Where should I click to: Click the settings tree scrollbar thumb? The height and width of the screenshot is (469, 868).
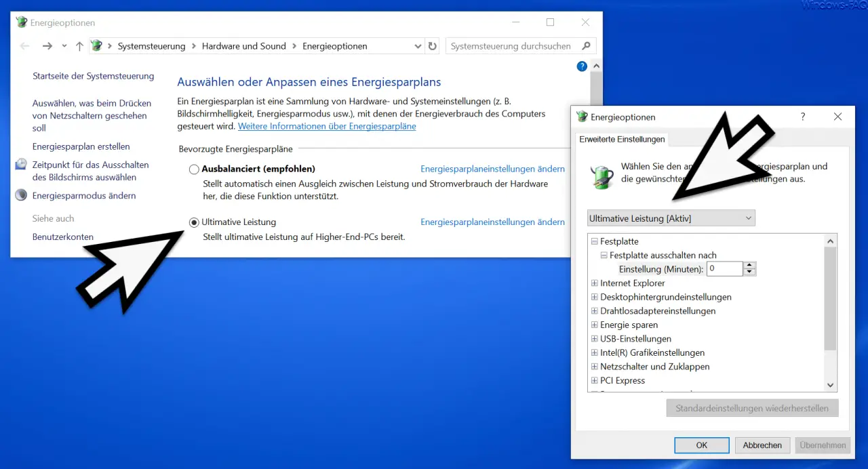[831, 299]
